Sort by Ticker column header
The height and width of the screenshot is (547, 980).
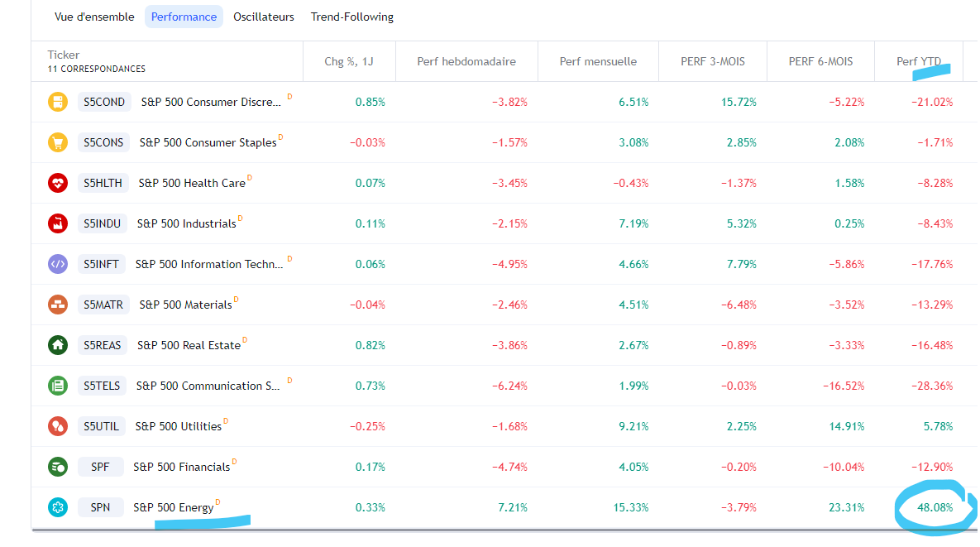pyautogui.click(x=64, y=55)
